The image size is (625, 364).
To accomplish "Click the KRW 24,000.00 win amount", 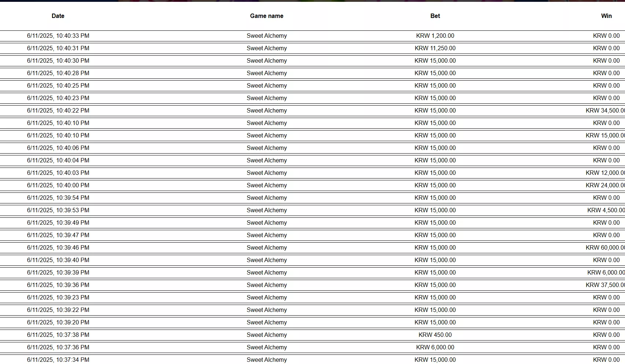I will click(605, 185).
